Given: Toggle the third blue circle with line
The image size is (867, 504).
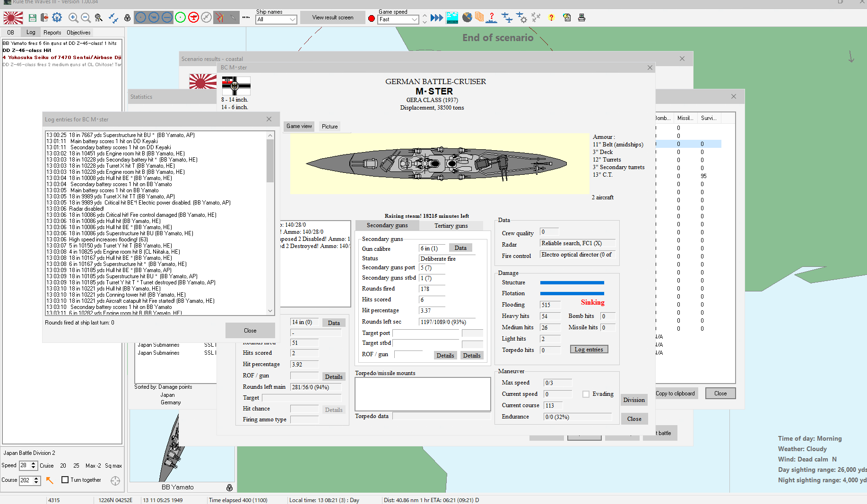Looking at the screenshot, I should pos(167,18).
